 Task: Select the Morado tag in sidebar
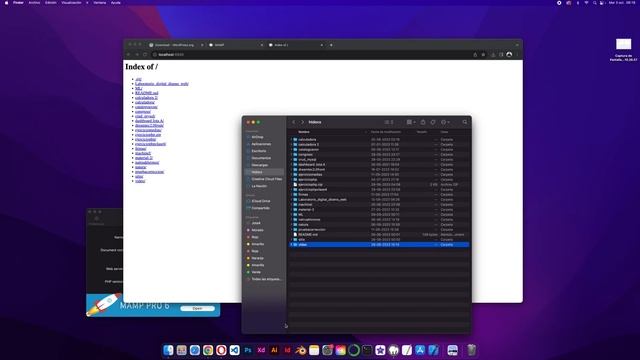(x=258, y=230)
